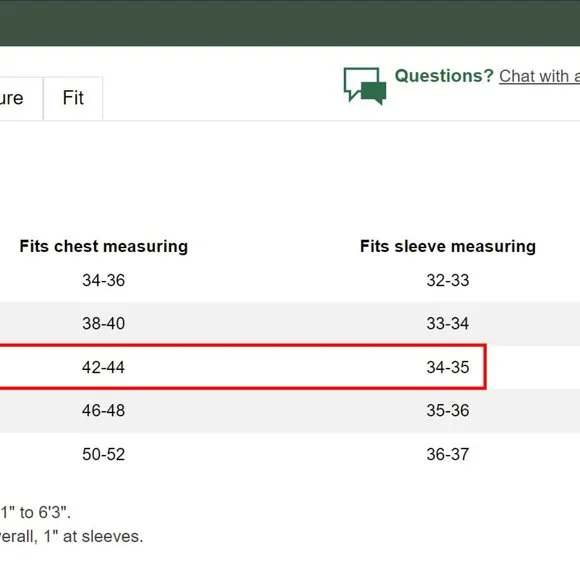
Task: Select the 50-52 chest measurement cell
Action: click(x=104, y=454)
